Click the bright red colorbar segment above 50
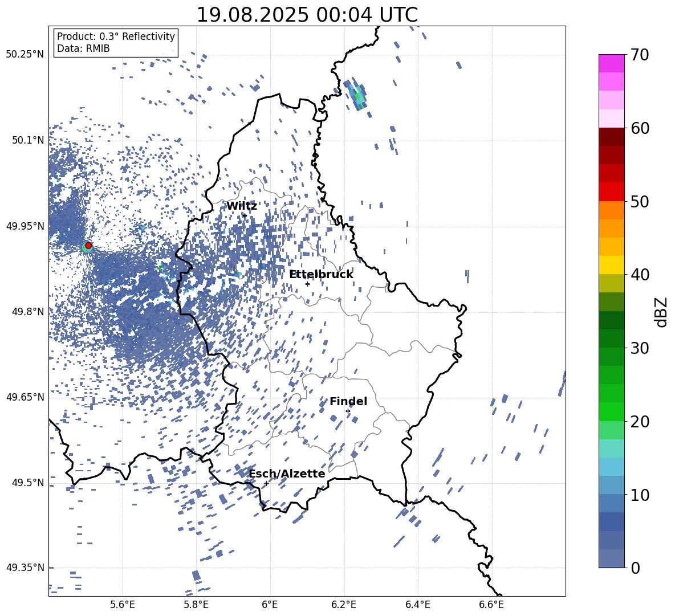 coord(612,192)
